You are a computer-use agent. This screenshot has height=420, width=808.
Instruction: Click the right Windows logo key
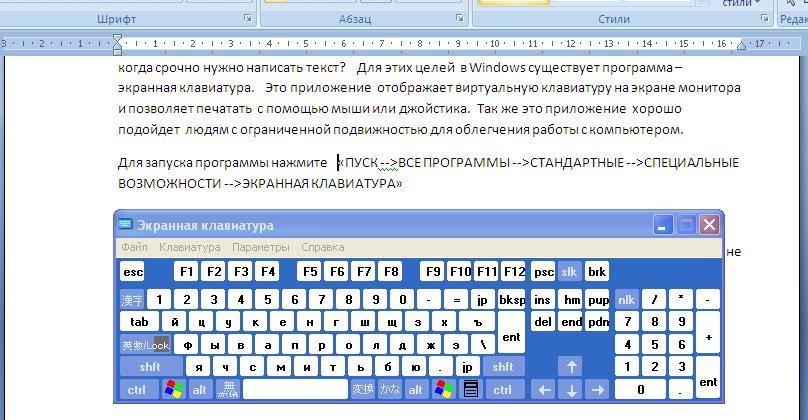click(x=444, y=390)
